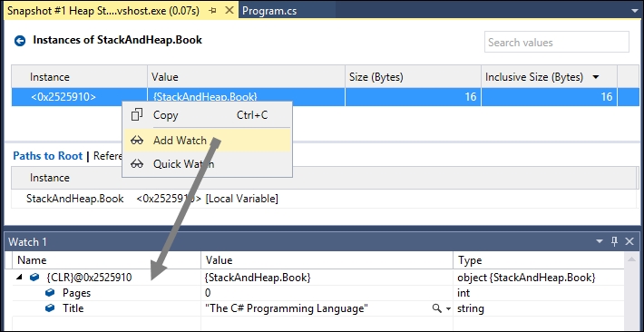
Task: Click the Copy icon in context menu
Action: 137,114
